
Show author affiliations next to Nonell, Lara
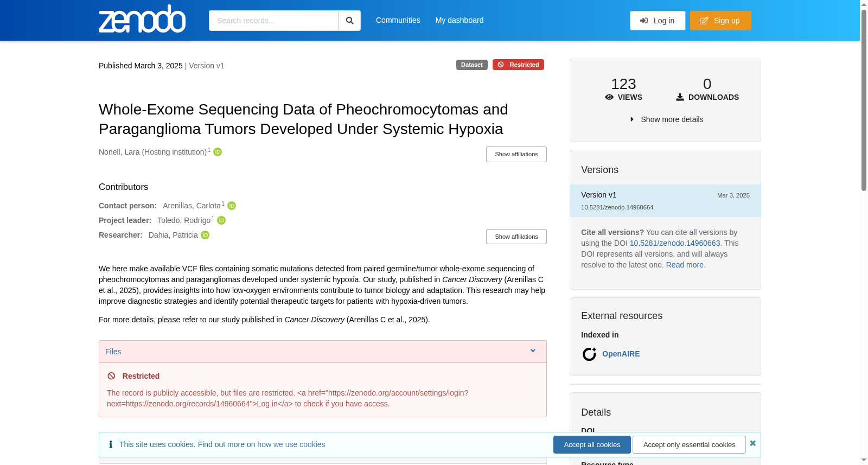(516, 154)
